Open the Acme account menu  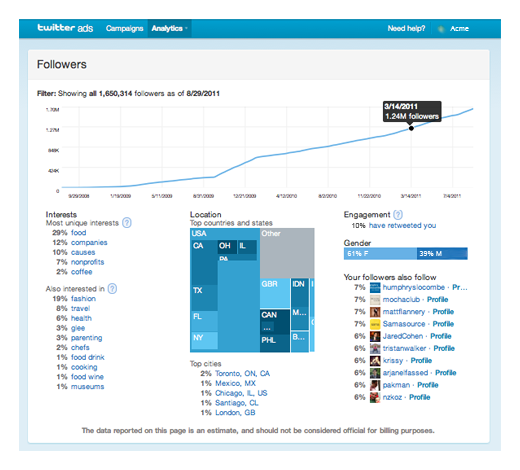coord(459,29)
